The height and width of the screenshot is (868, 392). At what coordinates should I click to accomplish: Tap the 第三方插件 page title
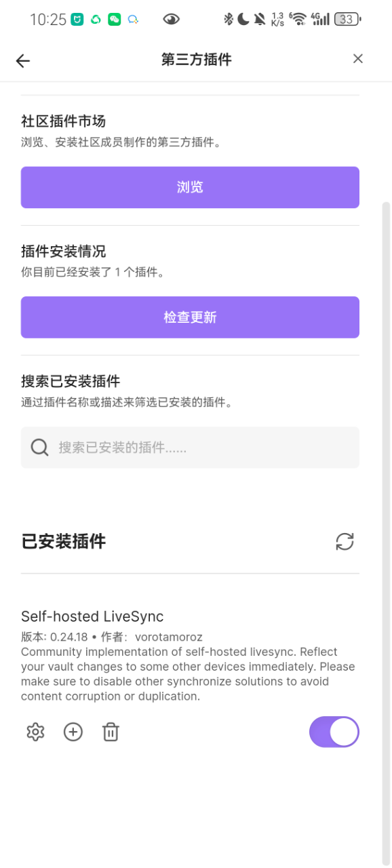(197, 60)
